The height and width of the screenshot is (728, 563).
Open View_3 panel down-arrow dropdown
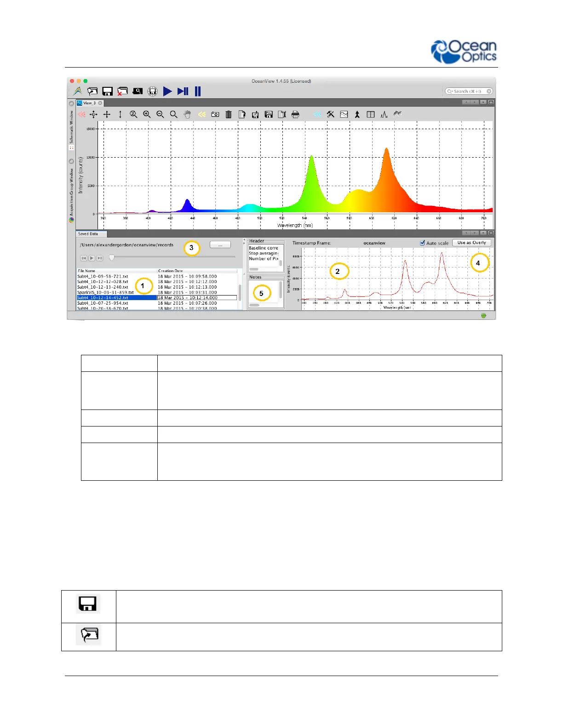(x=483, y=102)
